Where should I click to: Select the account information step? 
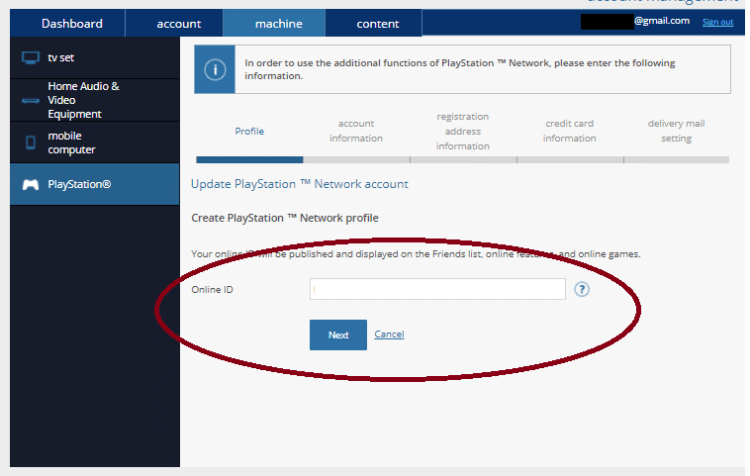[356, 131]
